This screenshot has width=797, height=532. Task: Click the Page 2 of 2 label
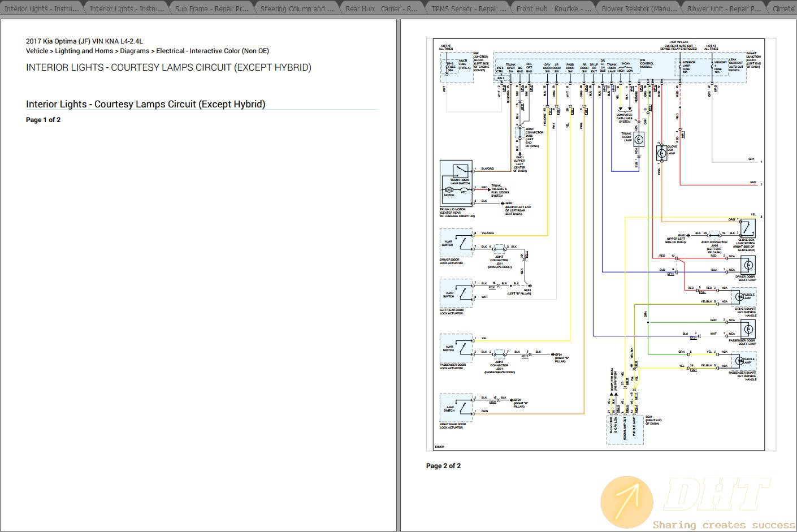443,466
